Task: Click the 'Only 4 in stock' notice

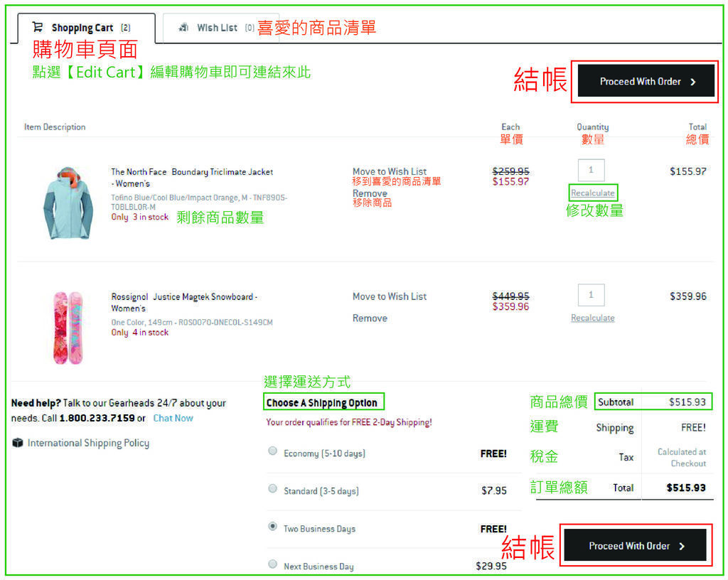Action: (140, 332)
